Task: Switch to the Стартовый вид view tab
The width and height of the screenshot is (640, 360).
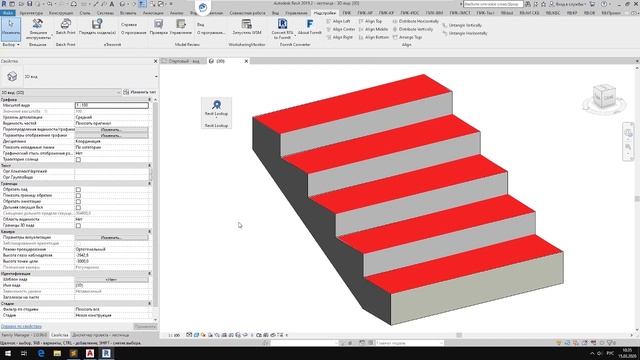Action: pos(184,61)
